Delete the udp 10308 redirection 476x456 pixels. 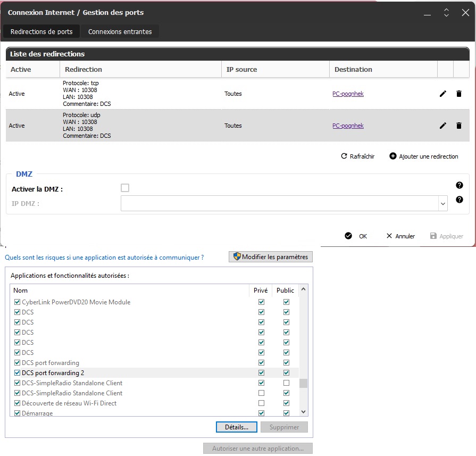click(x=459, y=126)
